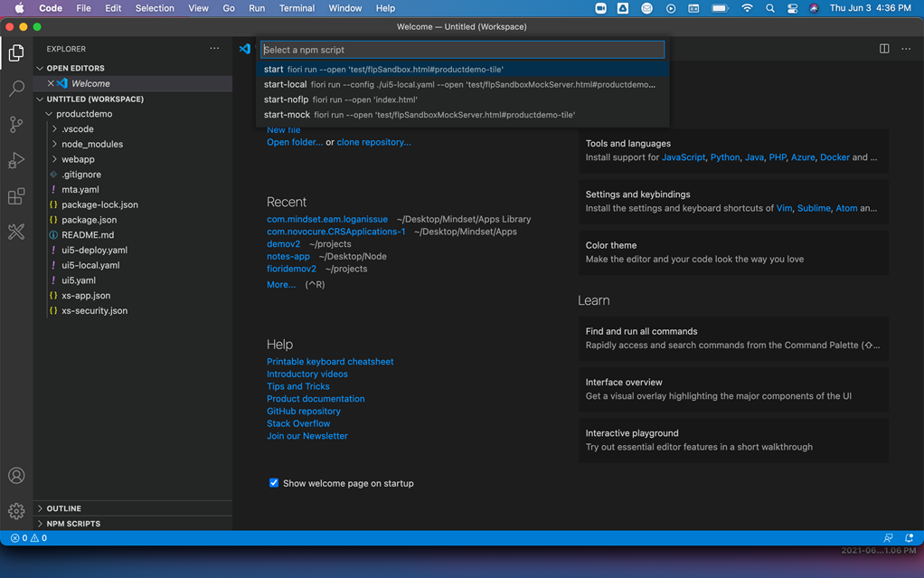
Task: Open the Accounts icon in activity bar
Action: (x=16, y=476)
